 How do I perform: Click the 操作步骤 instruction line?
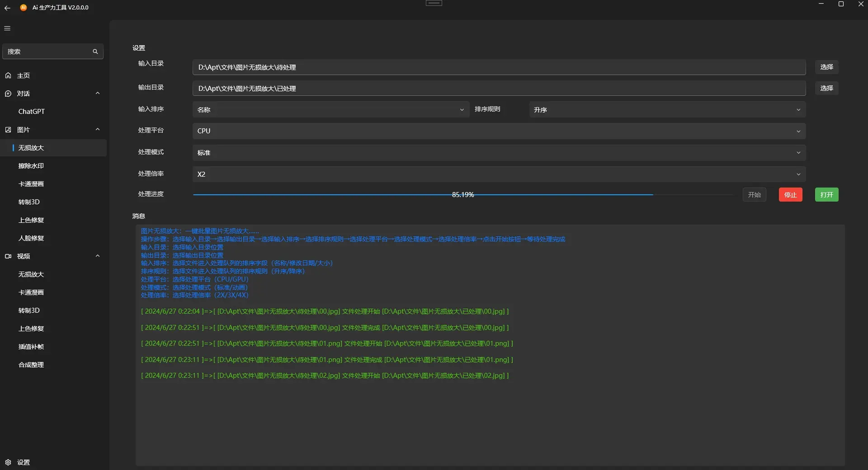(353, 239)
